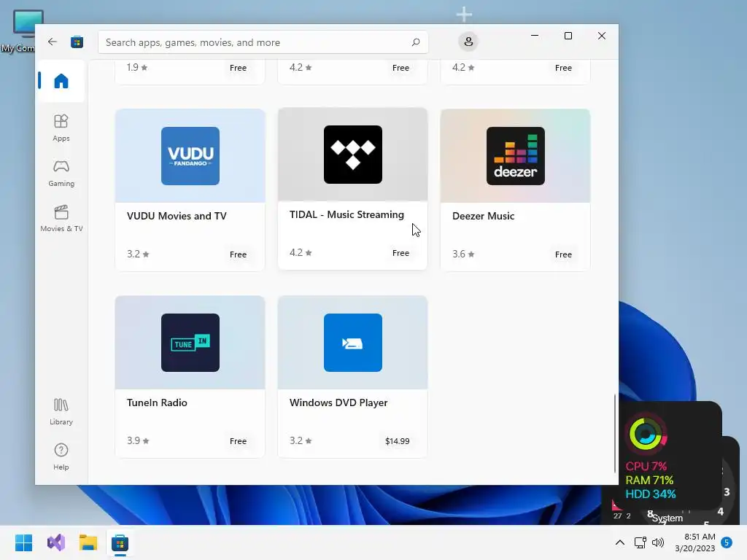This screenshot has width=747, height=560.
Task: Click the CPU RAM HDD monitor widget
Action: (670, 455)
